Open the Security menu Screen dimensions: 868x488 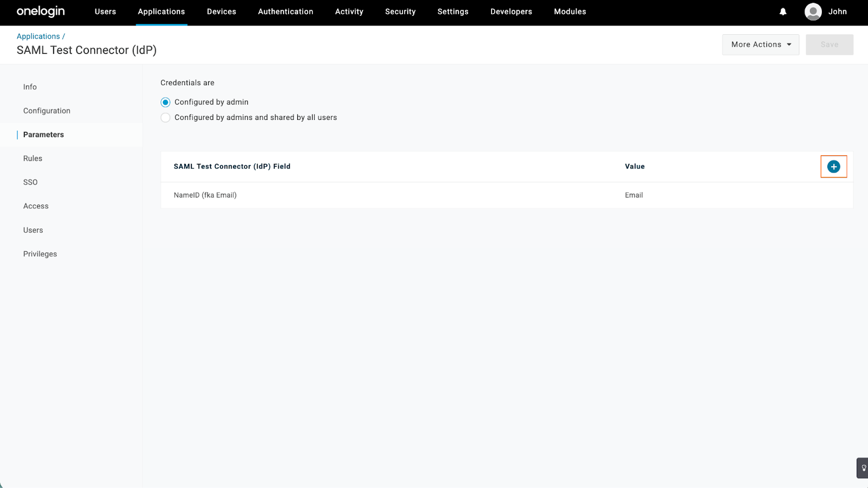(400, 11)
